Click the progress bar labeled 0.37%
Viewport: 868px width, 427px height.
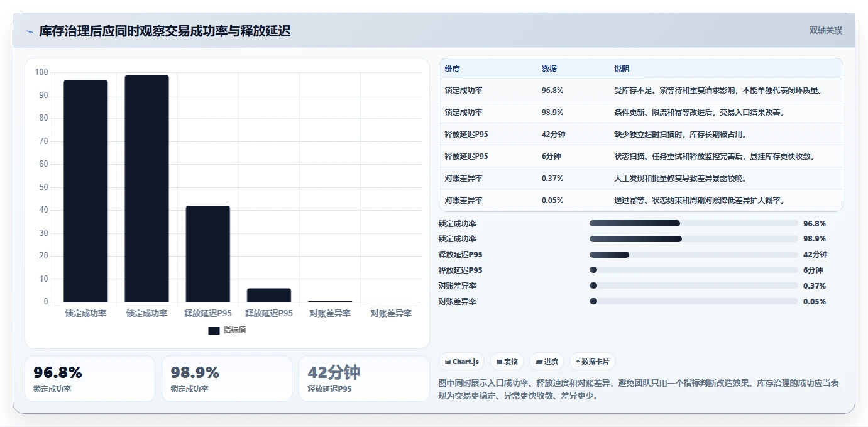tap(693, 286)
